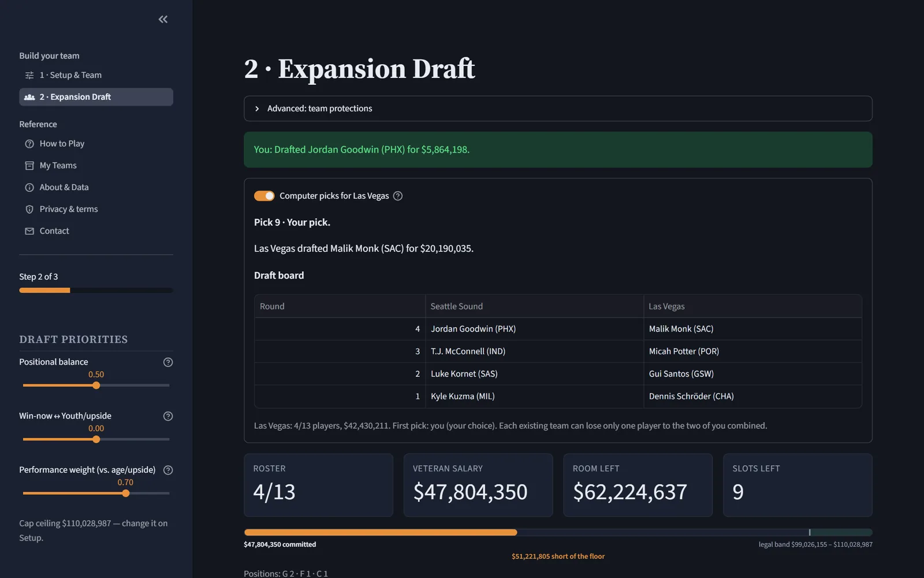Adjust the Positional balance slider handle
Image resolution: width=924 pixels, height=578 pixels.
(96, 386)
